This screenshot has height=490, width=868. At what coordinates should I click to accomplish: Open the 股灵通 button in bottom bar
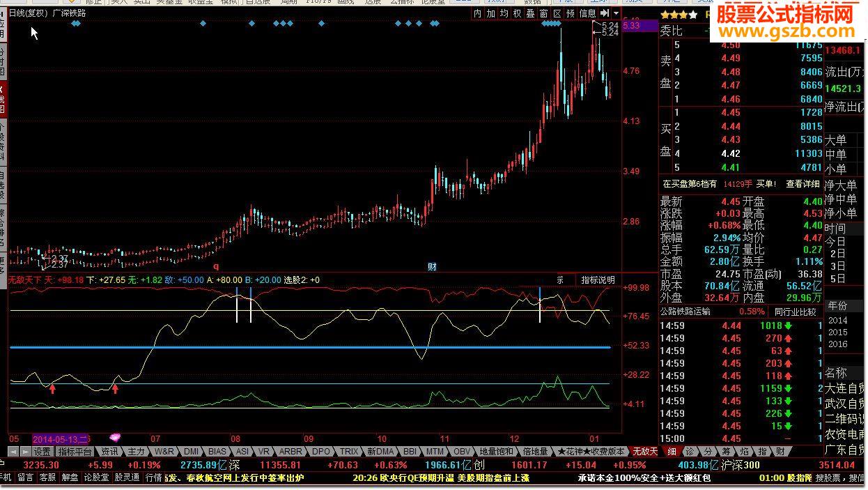(x=127, y=477)
